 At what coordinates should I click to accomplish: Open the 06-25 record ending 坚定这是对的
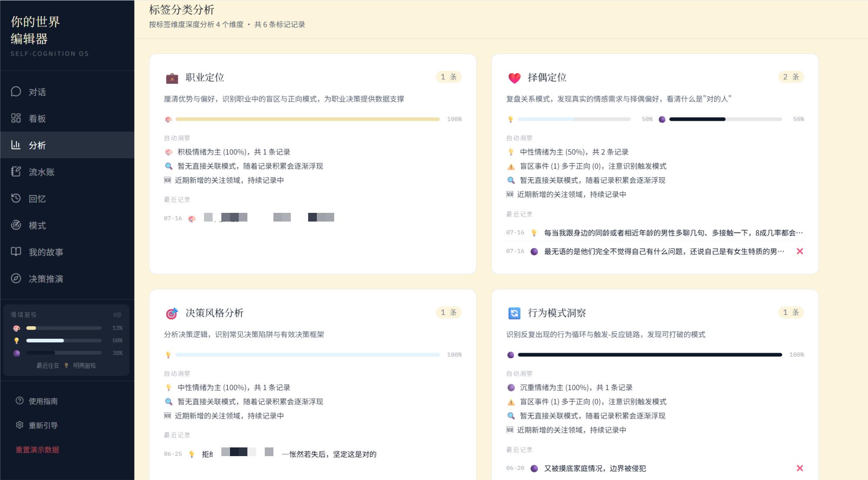312,454
